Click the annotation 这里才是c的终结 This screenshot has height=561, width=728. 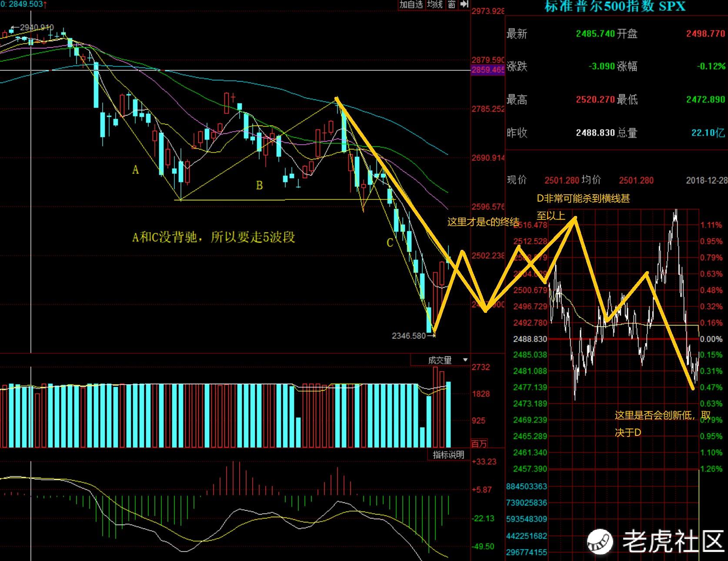(483, 222)
